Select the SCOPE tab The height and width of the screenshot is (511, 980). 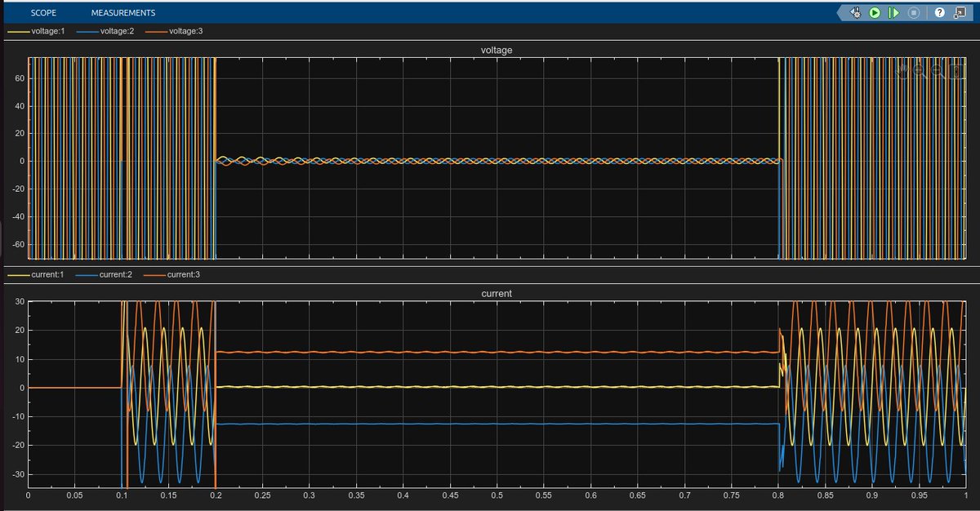pyautogui.click(x=42, y=12)
